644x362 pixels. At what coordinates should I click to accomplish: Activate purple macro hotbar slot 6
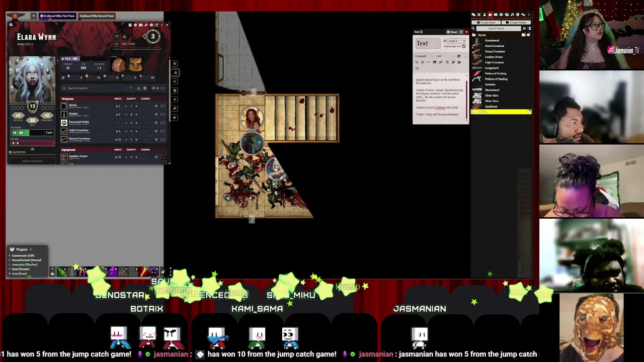(x=112, y=272)
